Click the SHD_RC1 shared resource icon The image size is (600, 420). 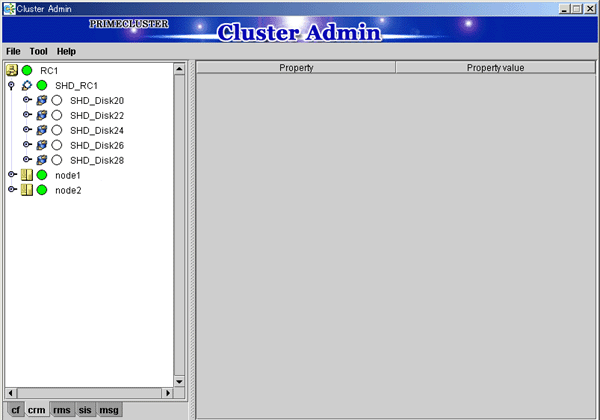click(x=27, y=85)
